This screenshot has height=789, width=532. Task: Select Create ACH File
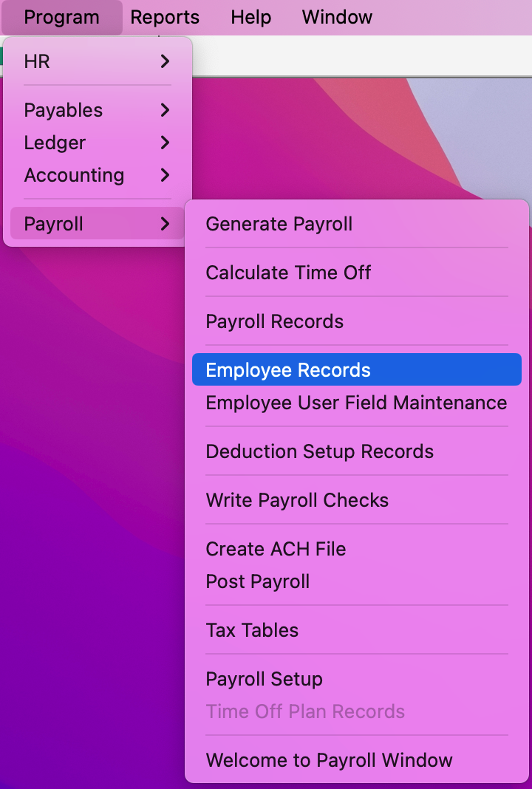coord(276,549)
